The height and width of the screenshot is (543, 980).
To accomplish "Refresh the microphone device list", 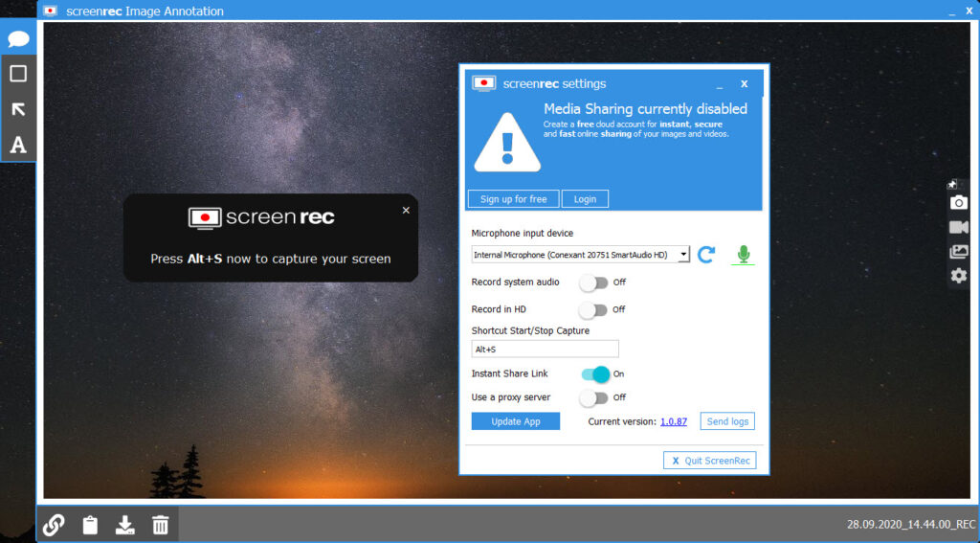I will coord(706,255).
